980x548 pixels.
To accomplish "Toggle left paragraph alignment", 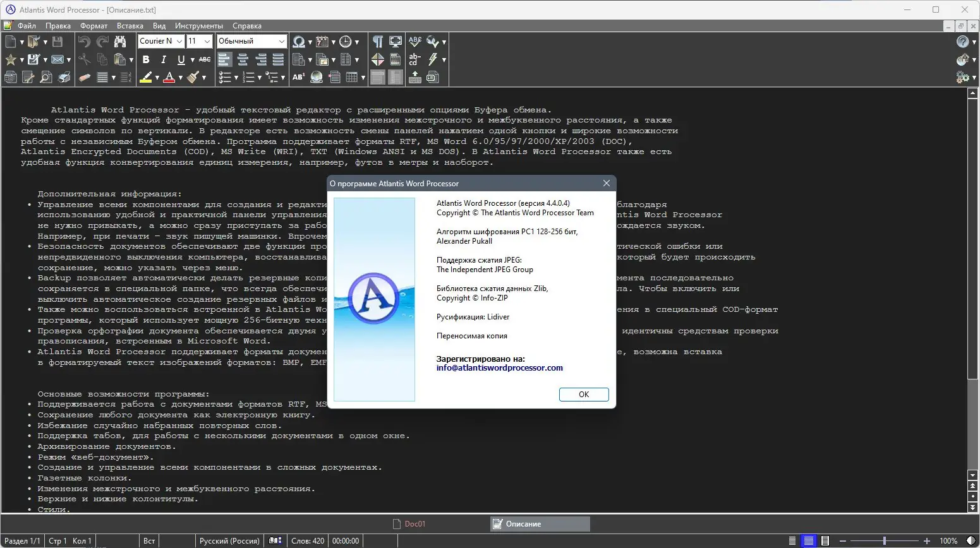I will point(225,59).
